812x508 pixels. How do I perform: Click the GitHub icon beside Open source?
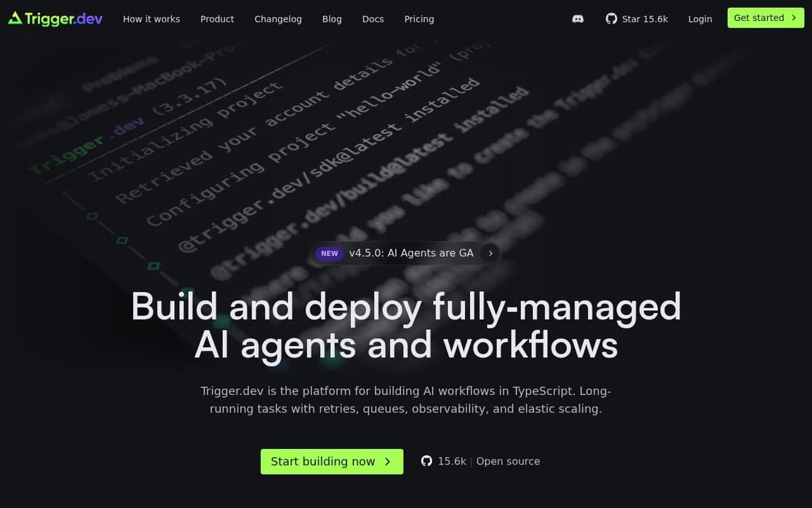(x=426, y=461)
